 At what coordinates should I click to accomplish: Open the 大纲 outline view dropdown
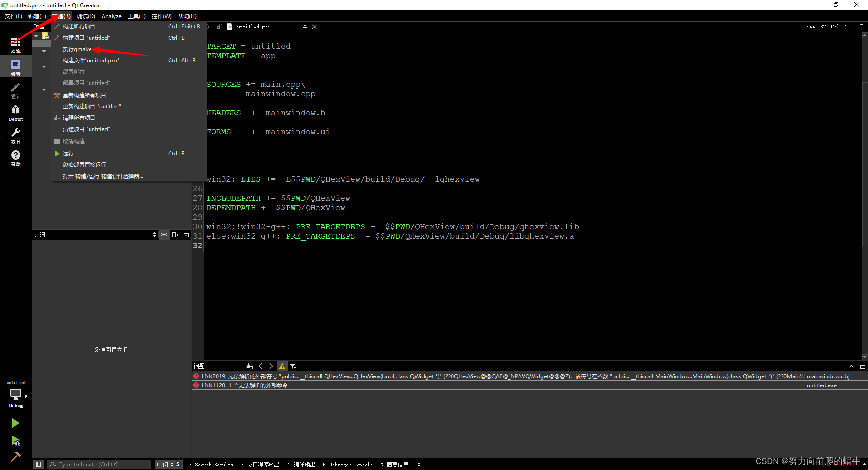(x=95, y=235)
